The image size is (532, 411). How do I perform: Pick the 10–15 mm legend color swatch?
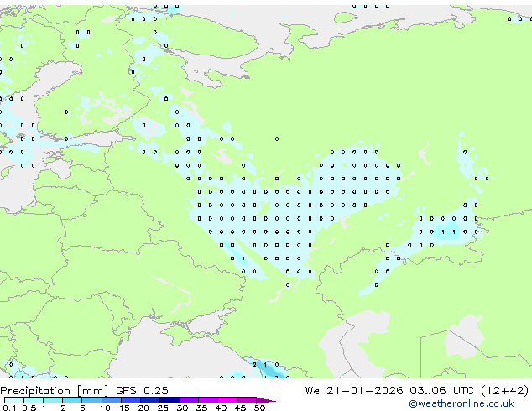point(111,400)
